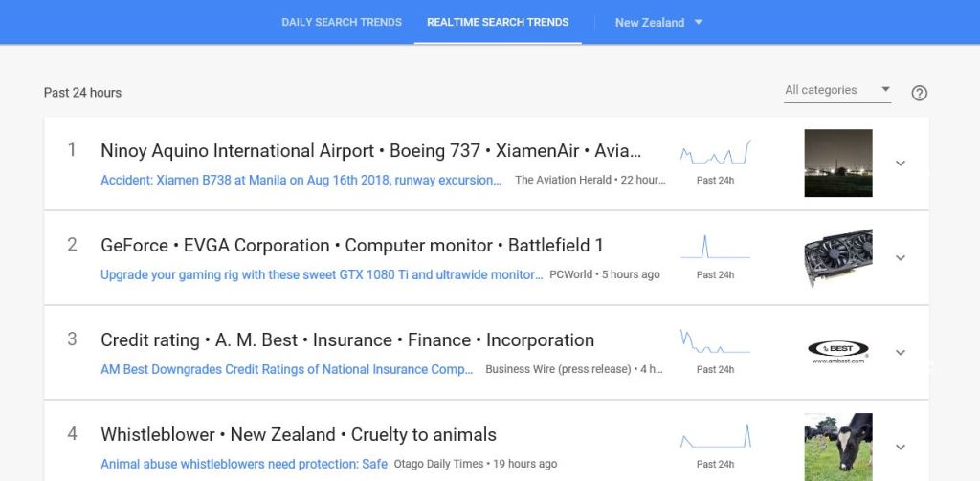
Task: Open animal abuse whistleblowers article link
Action: click(244, 464)
